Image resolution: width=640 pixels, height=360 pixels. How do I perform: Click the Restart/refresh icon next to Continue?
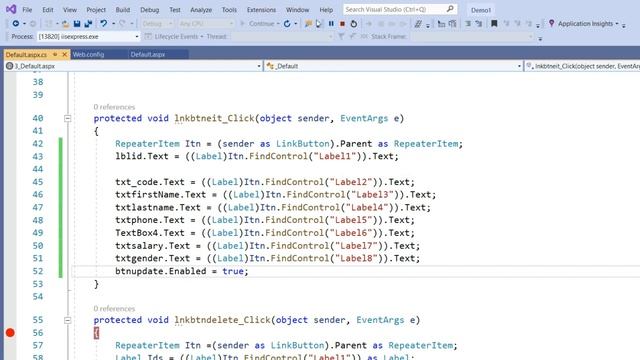pyautogui.click(x=287, y=24)
